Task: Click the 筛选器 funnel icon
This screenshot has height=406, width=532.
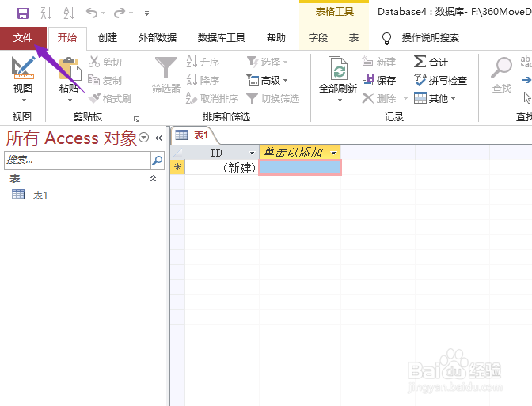Action: tap(166, 67)
